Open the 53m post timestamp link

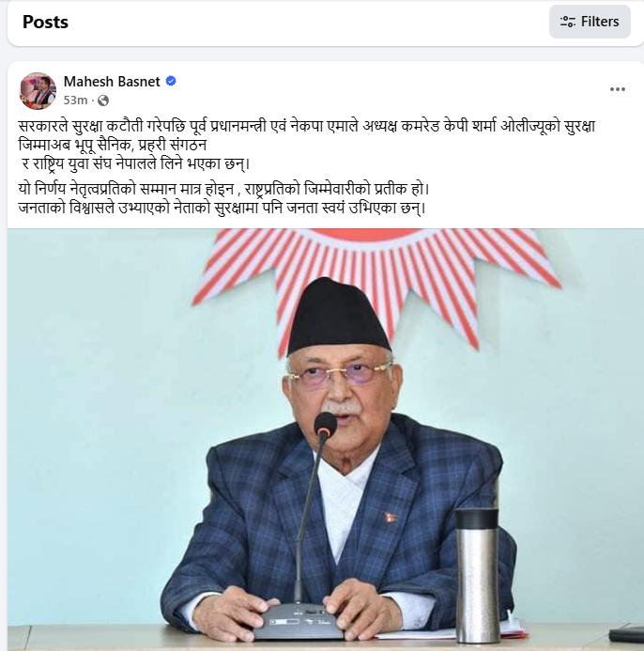75,101
